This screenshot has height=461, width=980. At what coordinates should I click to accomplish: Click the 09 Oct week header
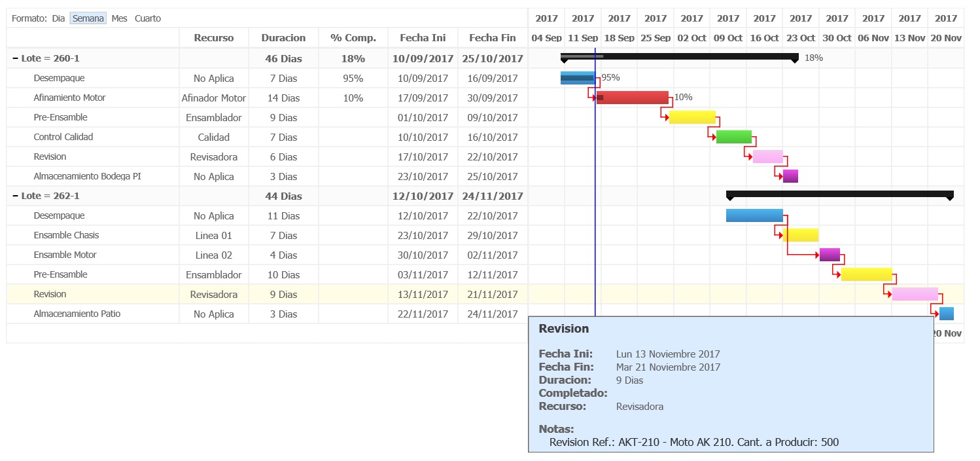[727, 38]
